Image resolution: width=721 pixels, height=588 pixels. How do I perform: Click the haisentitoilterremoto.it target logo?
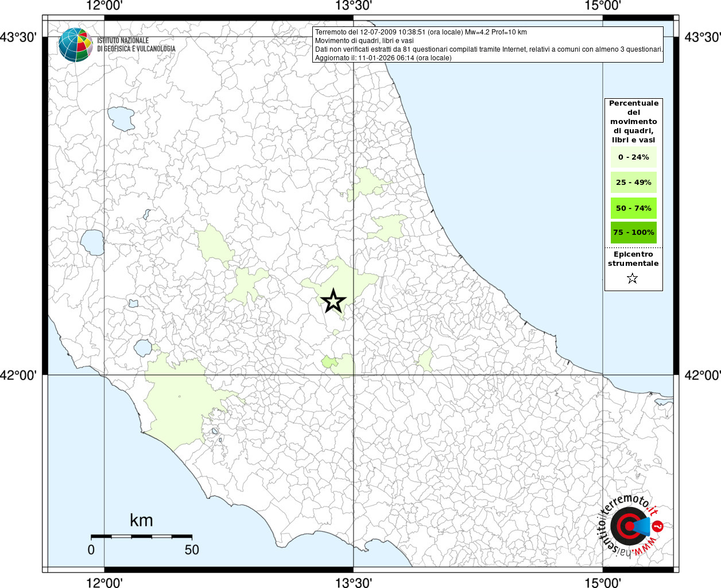[631, 527]
